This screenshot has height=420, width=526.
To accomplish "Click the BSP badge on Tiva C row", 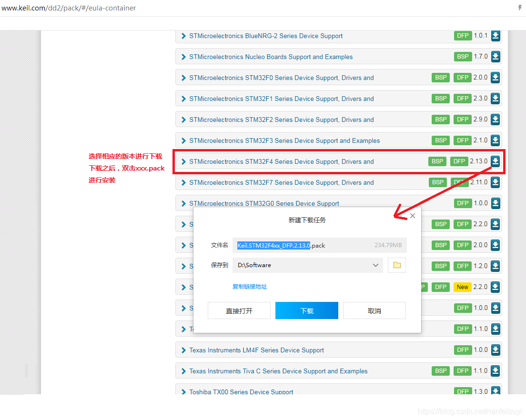I will pos(440,371).
